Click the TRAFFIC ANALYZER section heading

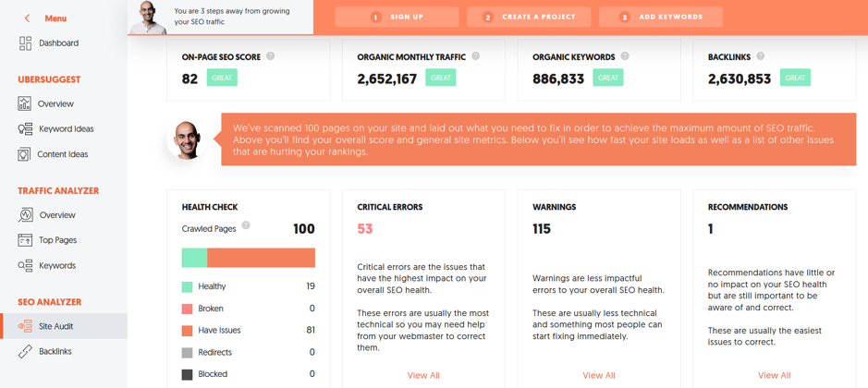click(x=58, y=191)
